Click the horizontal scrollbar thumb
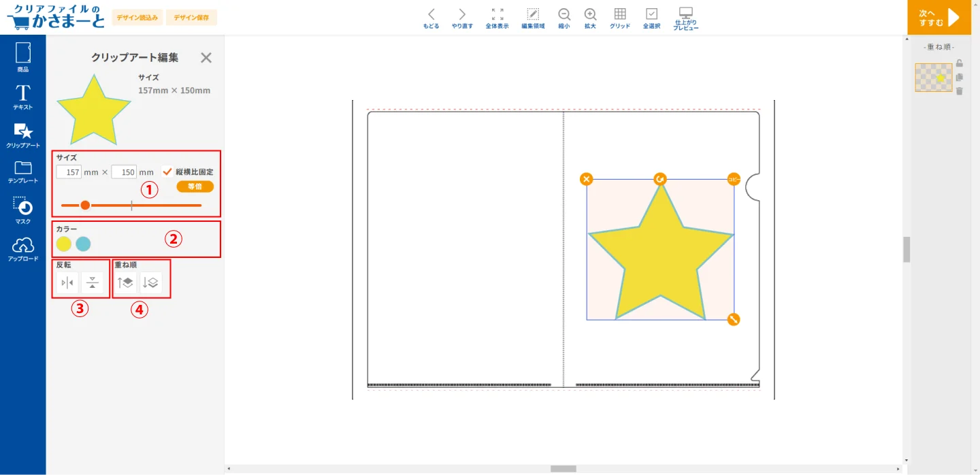 point(563,469)
